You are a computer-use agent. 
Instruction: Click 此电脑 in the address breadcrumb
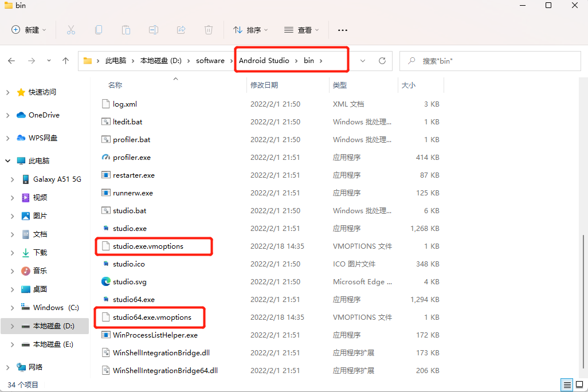[x=116, y=61]
